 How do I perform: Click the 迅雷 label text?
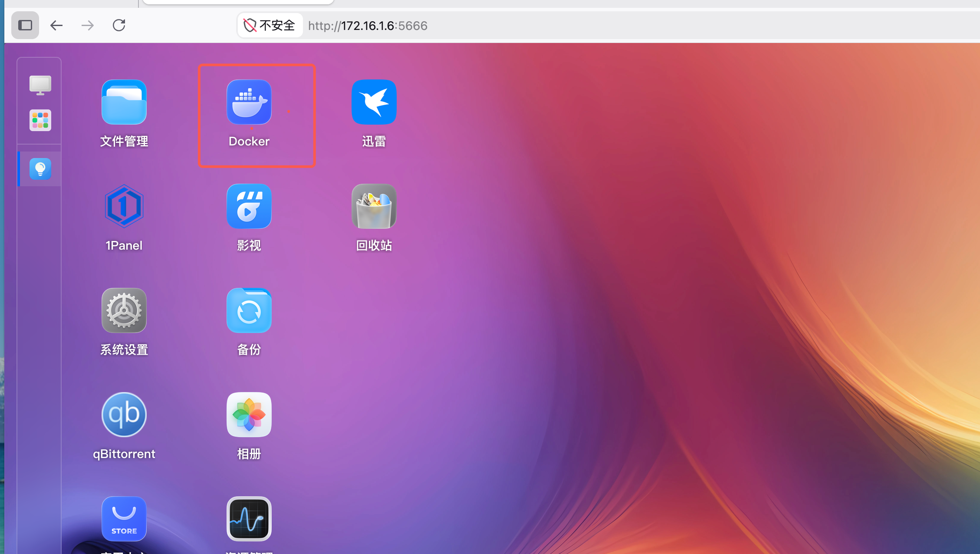374,142
